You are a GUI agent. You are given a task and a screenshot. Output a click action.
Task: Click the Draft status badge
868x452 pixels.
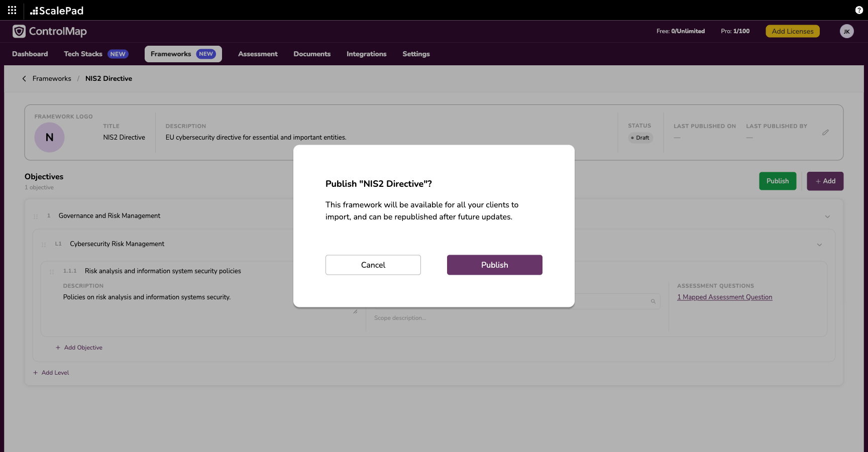click(x=640, y=138)
